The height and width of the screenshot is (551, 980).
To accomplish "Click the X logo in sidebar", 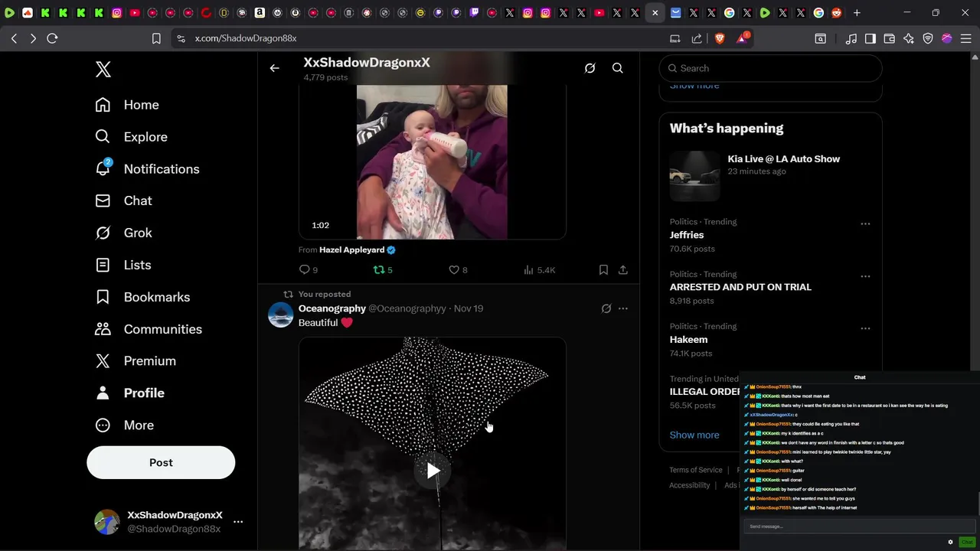I will click(x=103, y=70).
